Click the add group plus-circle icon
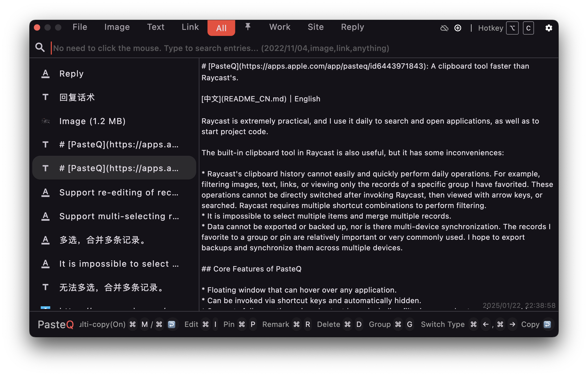This screenshot has height=376, width=588. 458,28
